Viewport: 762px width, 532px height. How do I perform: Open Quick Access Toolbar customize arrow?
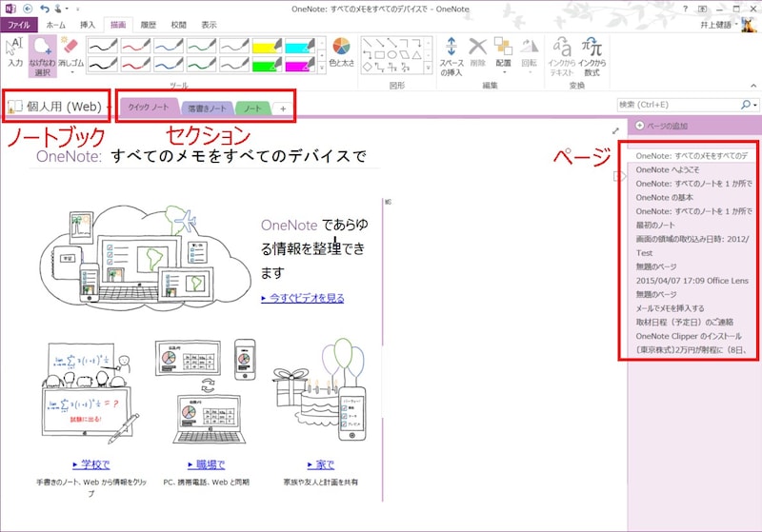[78, 10]
